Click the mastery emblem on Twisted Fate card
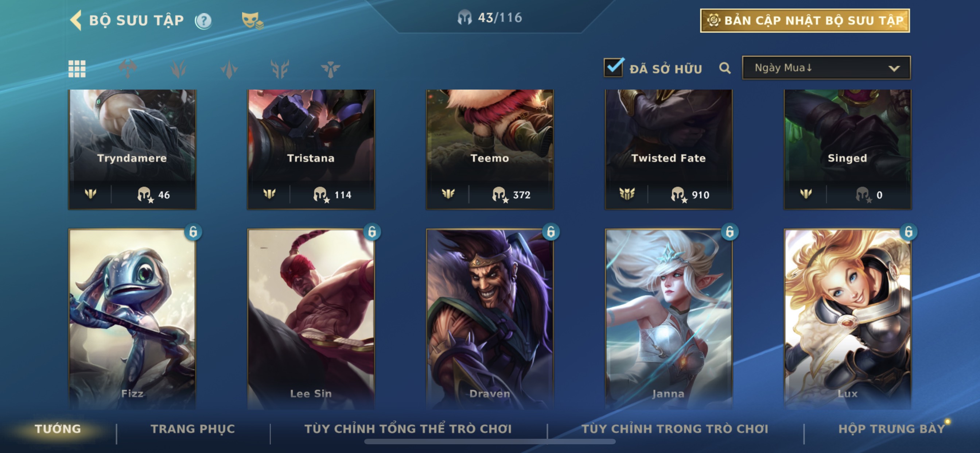980x453 pixels. pyautogui.click(x=627, y=194)
